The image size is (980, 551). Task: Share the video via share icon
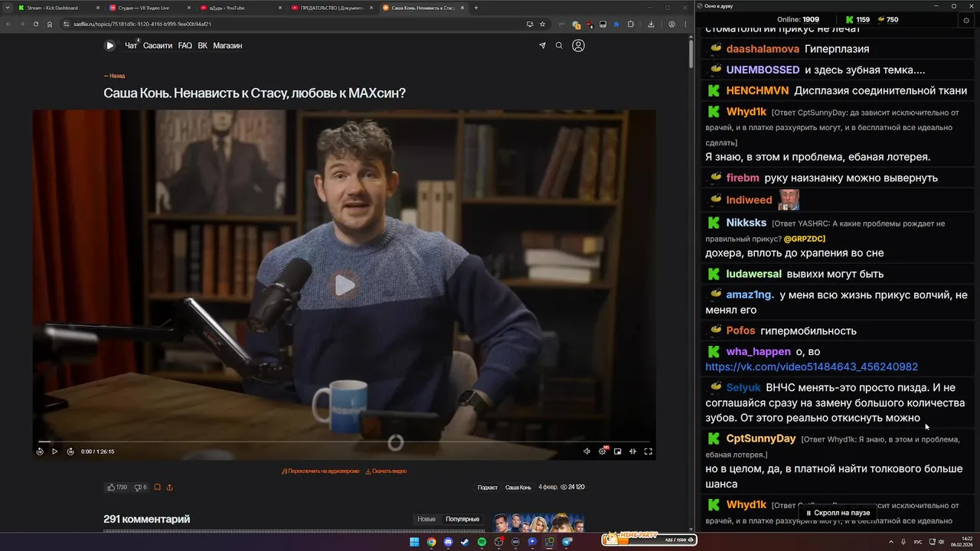click(169, 487)
